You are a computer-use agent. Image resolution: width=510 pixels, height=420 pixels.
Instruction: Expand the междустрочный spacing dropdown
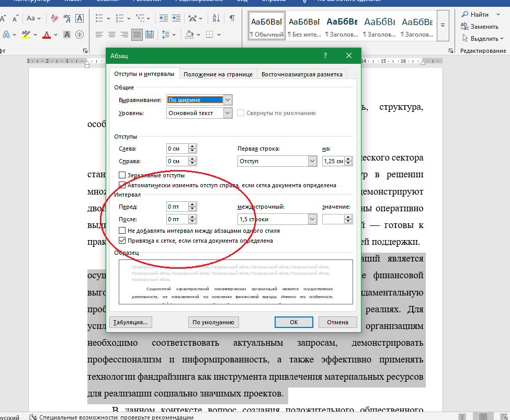pos(312,219)
